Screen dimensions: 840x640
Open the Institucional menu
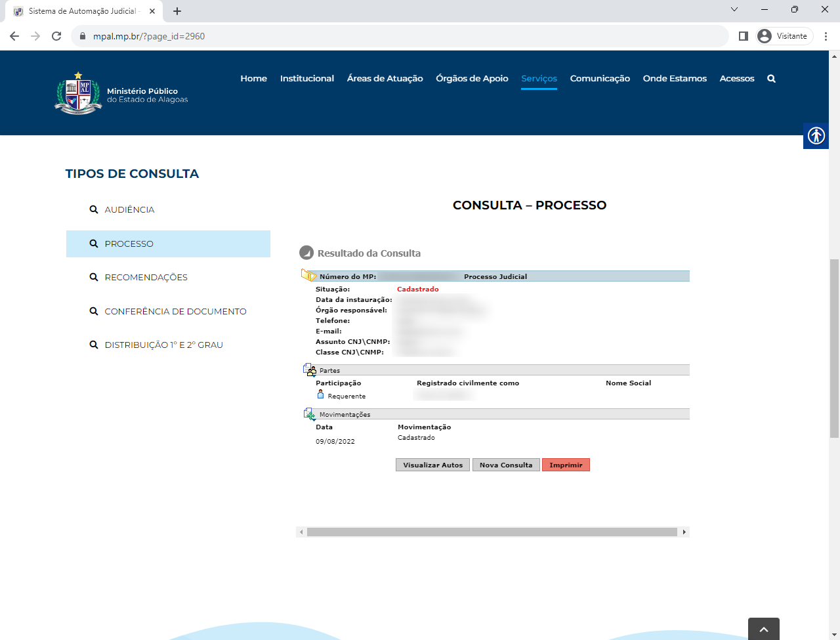click(x=307, y=78)
